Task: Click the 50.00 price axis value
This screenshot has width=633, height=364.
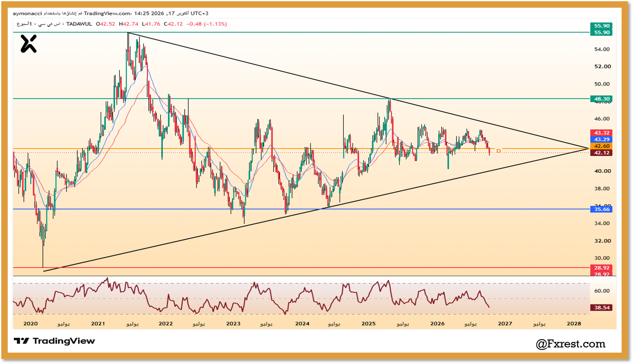Action: click(x=602, y=84)
